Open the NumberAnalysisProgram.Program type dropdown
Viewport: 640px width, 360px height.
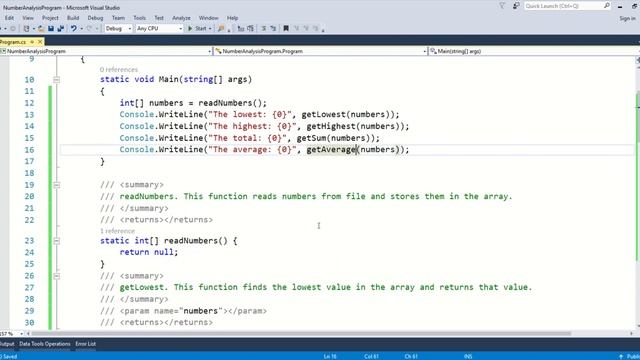320,51
